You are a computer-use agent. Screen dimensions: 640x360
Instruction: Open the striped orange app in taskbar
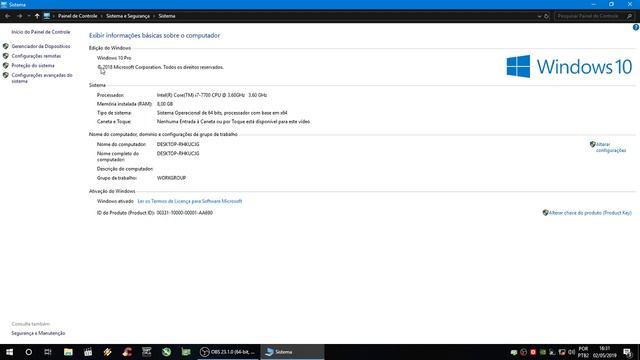[x=107, y=352]
